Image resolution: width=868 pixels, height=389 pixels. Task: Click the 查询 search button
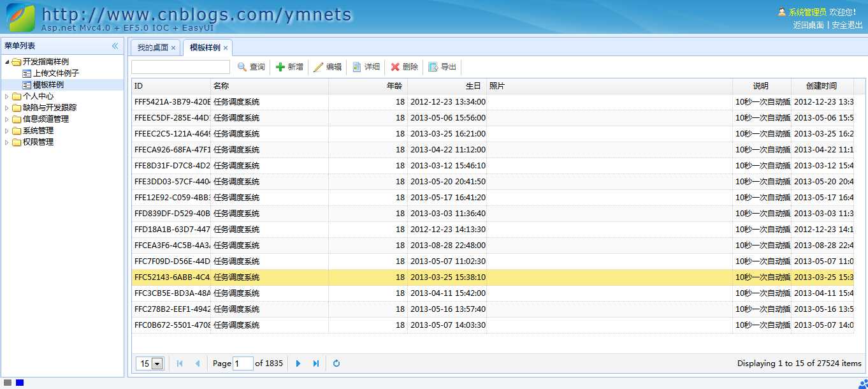251,67
